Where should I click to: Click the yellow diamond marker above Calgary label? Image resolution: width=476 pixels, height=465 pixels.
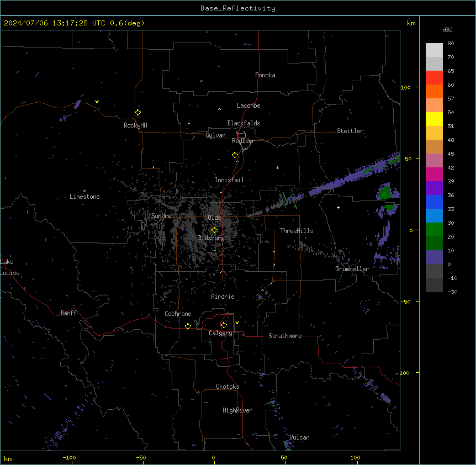pos(224,325)
